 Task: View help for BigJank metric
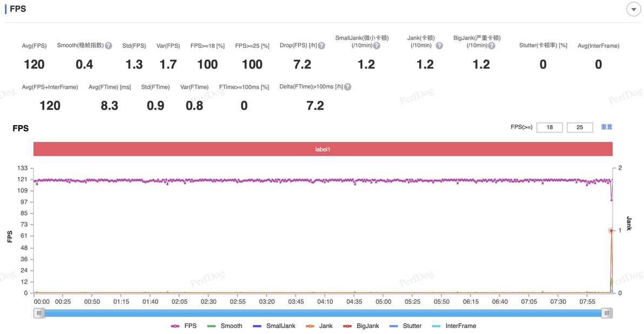[x=492, y=45]
